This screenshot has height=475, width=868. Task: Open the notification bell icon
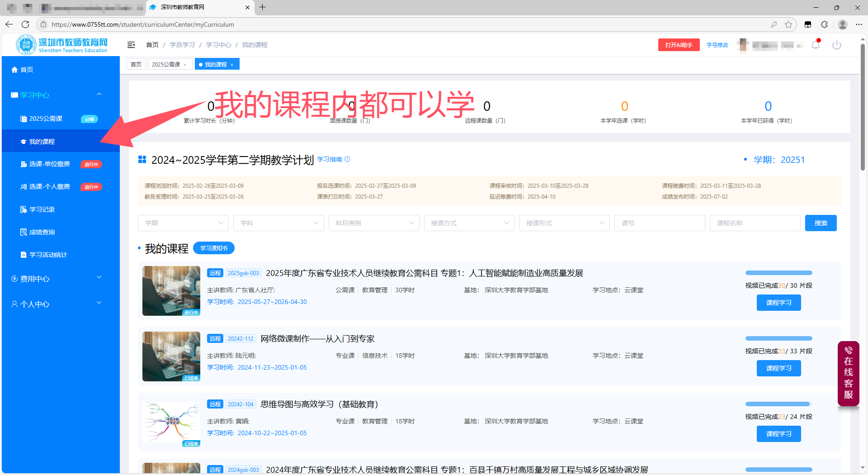pos(816,45)
